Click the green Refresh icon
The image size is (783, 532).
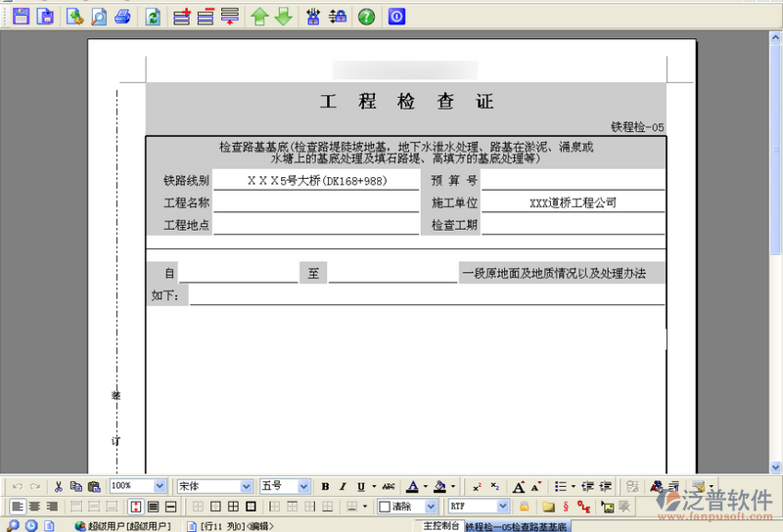153,16
